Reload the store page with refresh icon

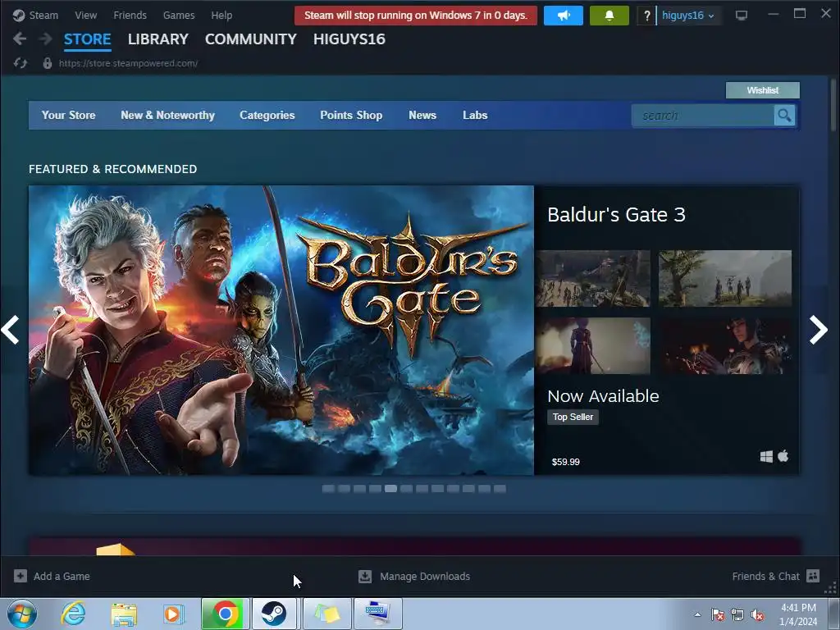pyautogui.click(x=21, y=63)
